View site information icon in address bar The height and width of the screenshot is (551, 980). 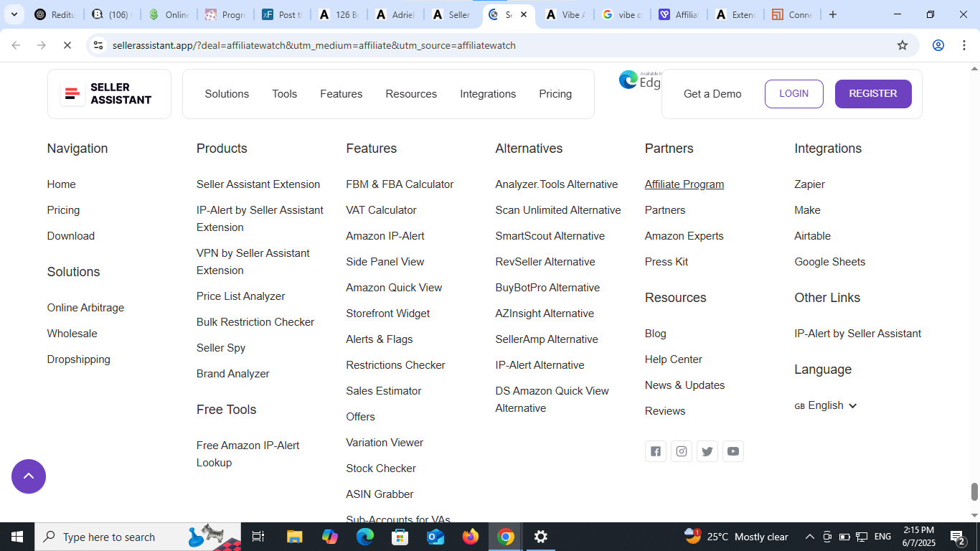(98, 45)
